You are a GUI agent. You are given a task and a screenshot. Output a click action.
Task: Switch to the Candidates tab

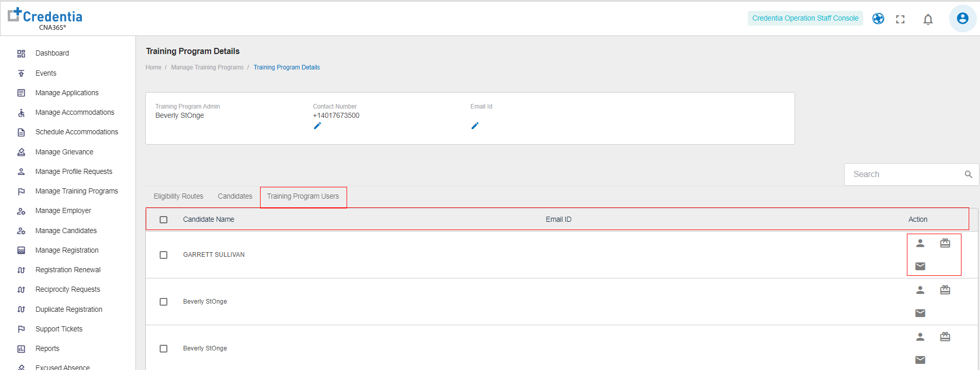[235, 196]
